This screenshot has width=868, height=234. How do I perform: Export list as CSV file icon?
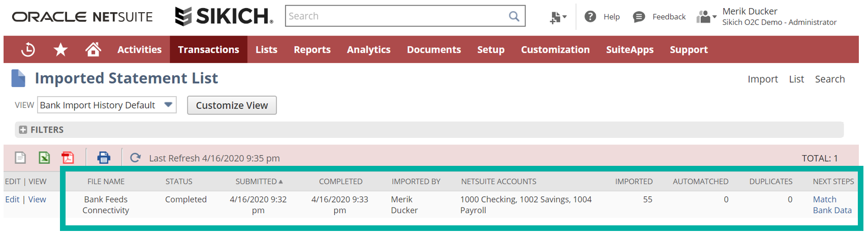[20, 158]
